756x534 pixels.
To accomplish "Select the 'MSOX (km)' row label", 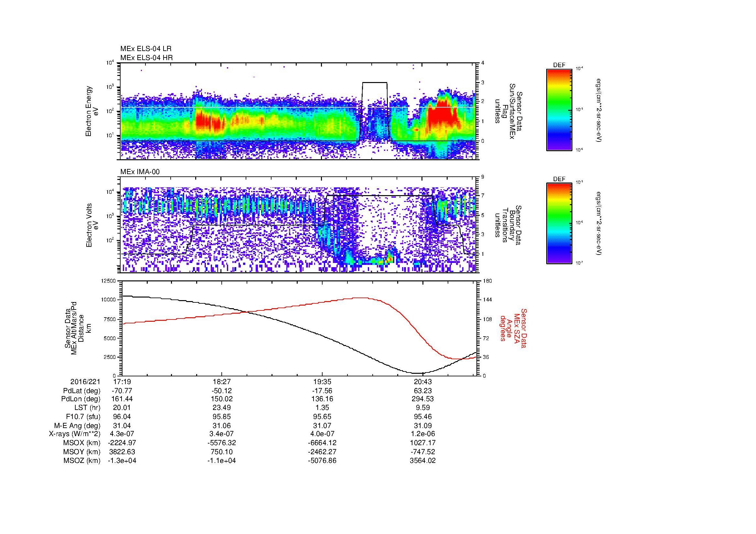I will click(82, 443).
